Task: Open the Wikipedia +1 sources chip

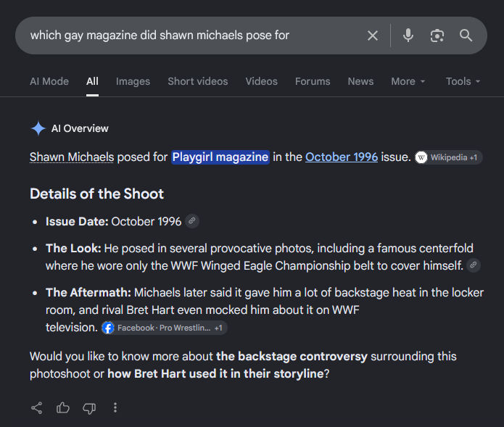Action: tap(448, 157)
